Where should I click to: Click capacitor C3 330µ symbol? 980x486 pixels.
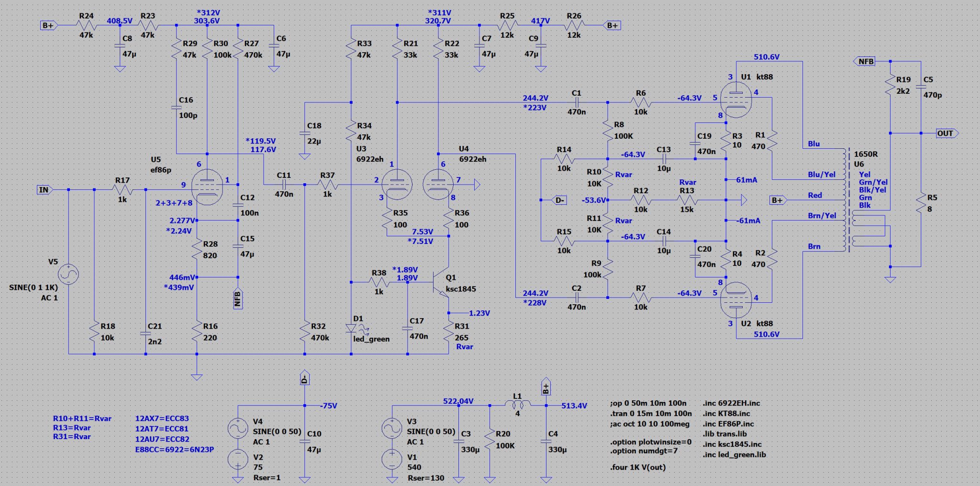[x=458, y=442]
